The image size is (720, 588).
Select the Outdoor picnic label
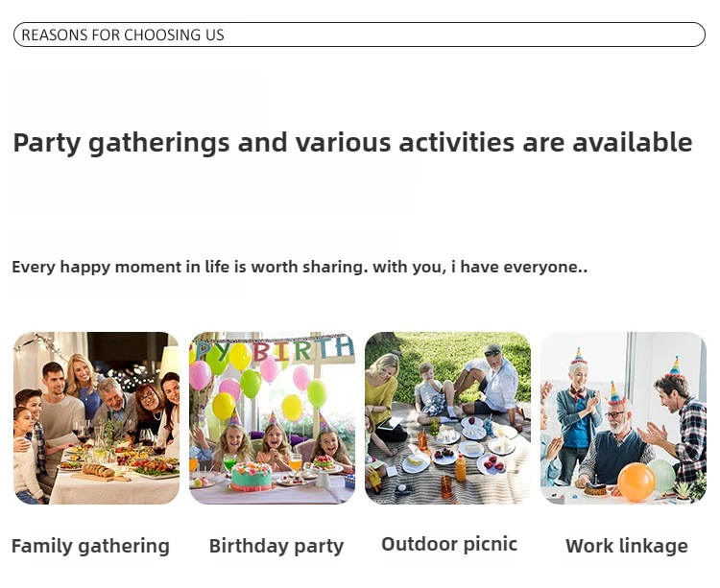(x=449, y=545)
